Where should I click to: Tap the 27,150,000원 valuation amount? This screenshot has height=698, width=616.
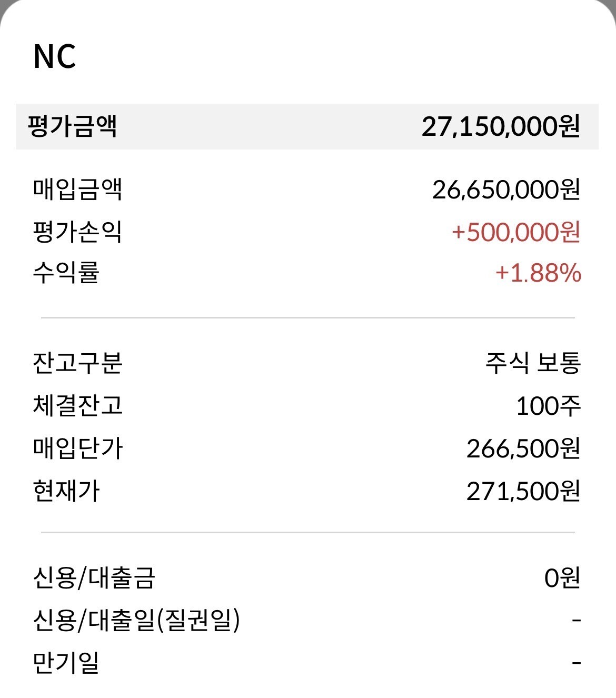500,126
